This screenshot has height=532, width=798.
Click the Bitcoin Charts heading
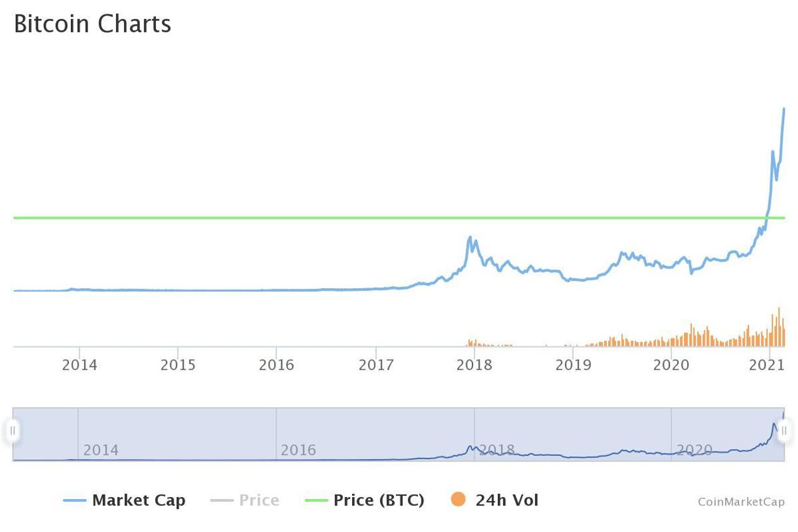tap(92, 24)
